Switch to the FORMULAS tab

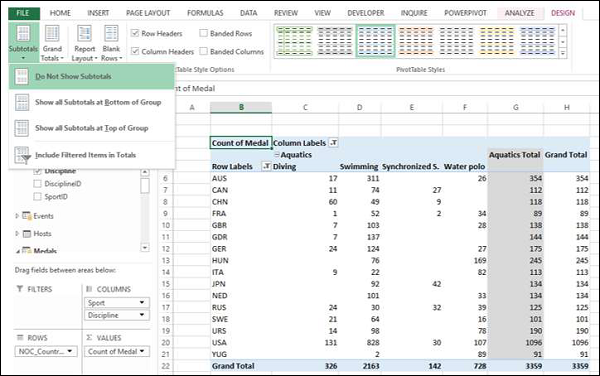[205, 13]
